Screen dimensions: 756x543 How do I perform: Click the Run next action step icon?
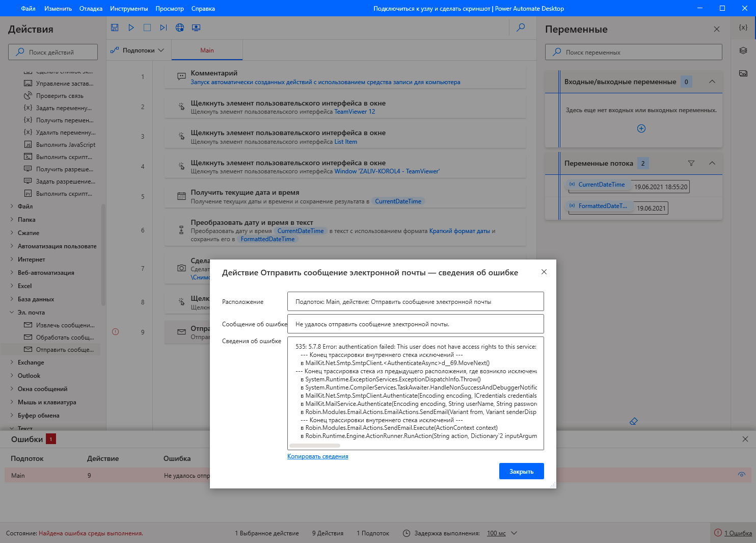(x=164, y=28)
